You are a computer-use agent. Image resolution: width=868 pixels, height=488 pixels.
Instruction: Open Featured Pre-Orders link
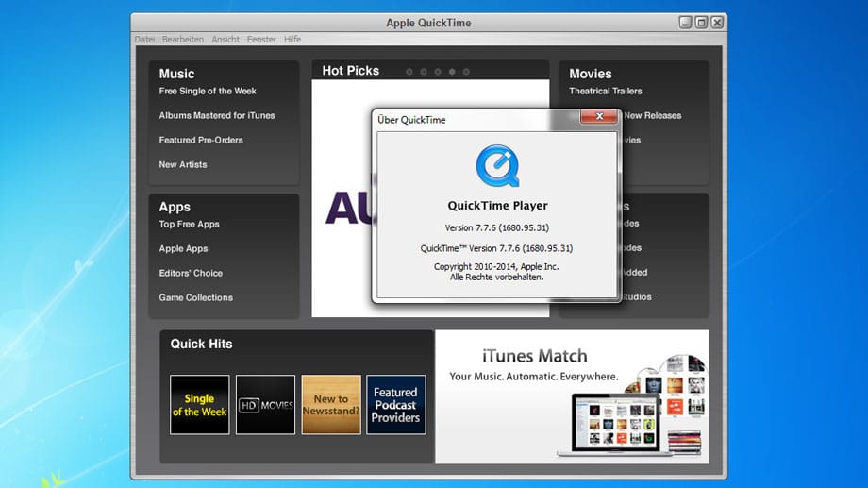pos(201,140)
